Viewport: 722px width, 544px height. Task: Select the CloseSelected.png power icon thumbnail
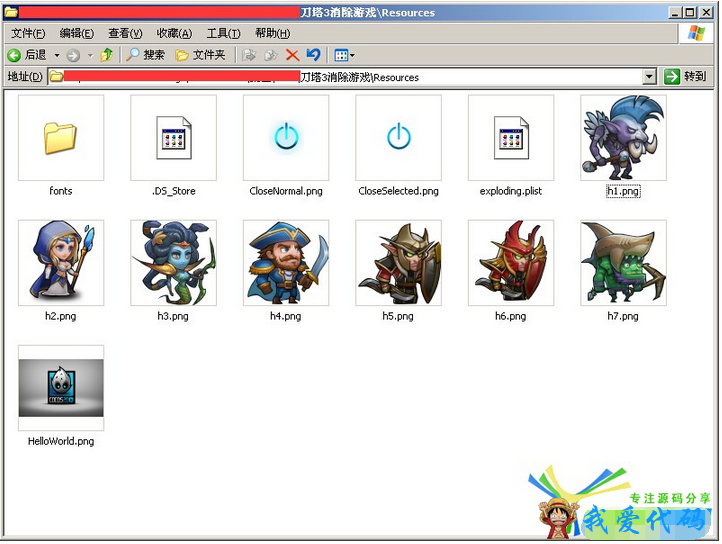(x=398, y=138)
